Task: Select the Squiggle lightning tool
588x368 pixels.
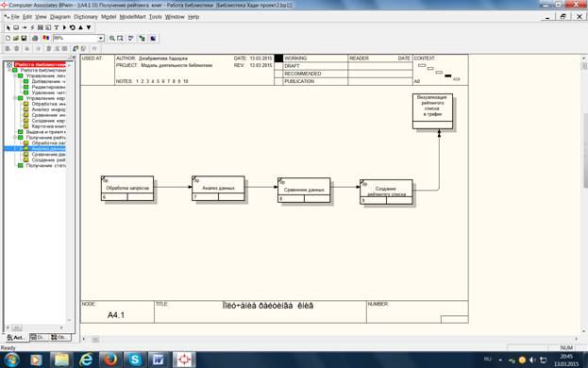Action: [x=33, y=27]
